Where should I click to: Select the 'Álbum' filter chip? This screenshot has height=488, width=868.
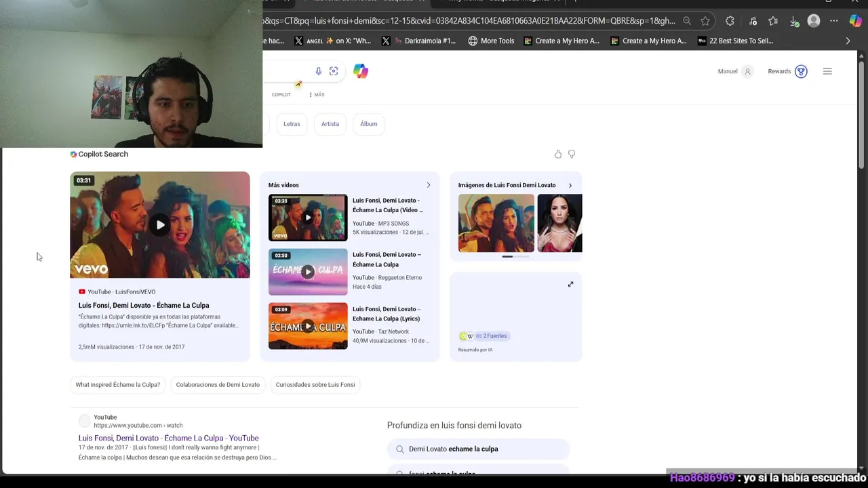(369, 124)
